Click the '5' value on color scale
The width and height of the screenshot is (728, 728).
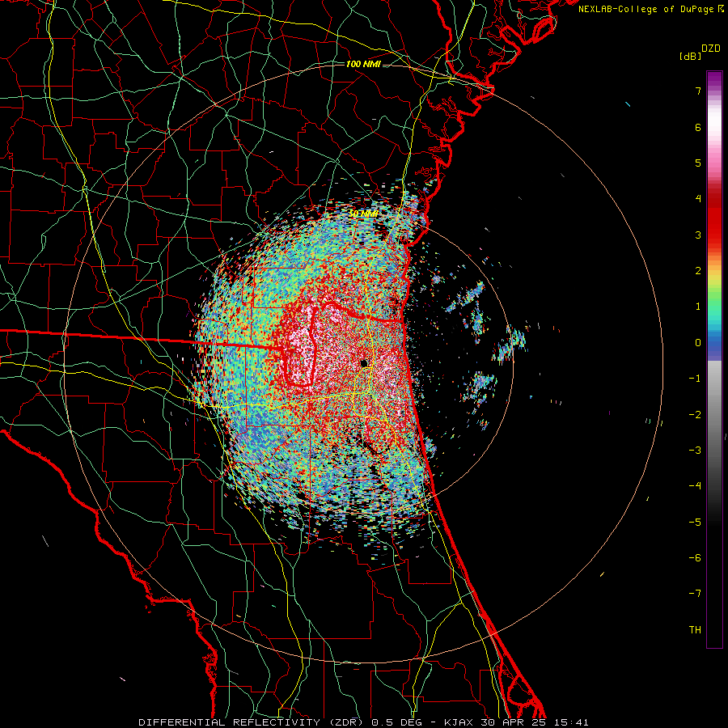click(698, 163)
